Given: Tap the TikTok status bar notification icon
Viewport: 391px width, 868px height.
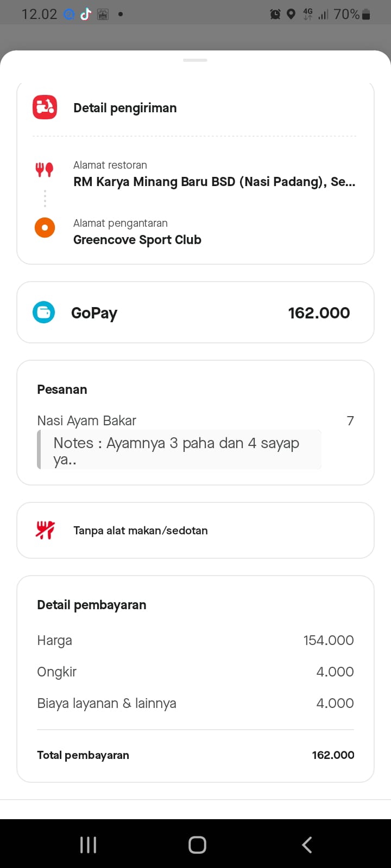Looking at the screenshot, I should [85, 15].
